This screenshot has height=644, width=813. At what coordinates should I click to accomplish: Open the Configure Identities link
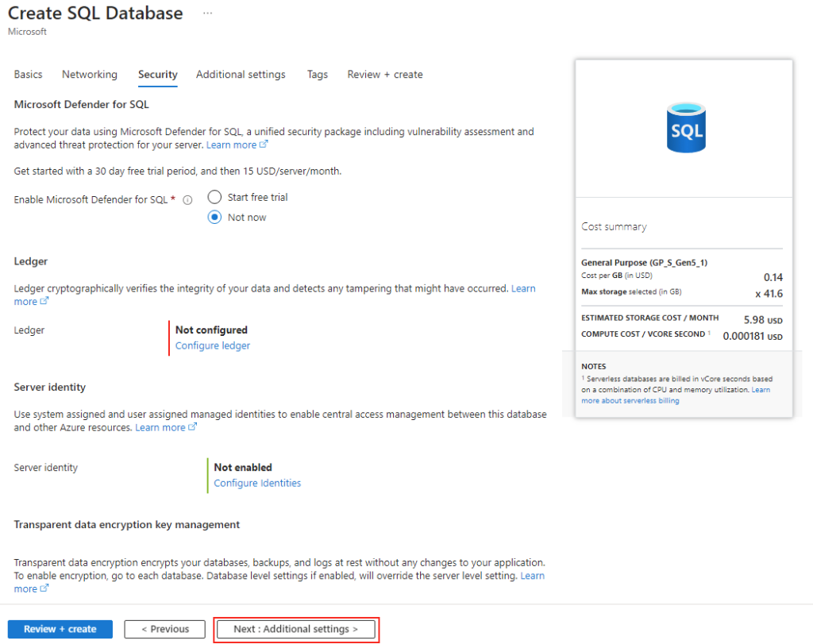coord(257,484)
